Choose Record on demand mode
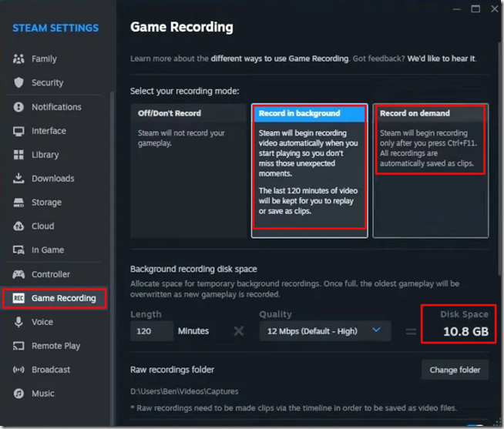 [430, 169]
